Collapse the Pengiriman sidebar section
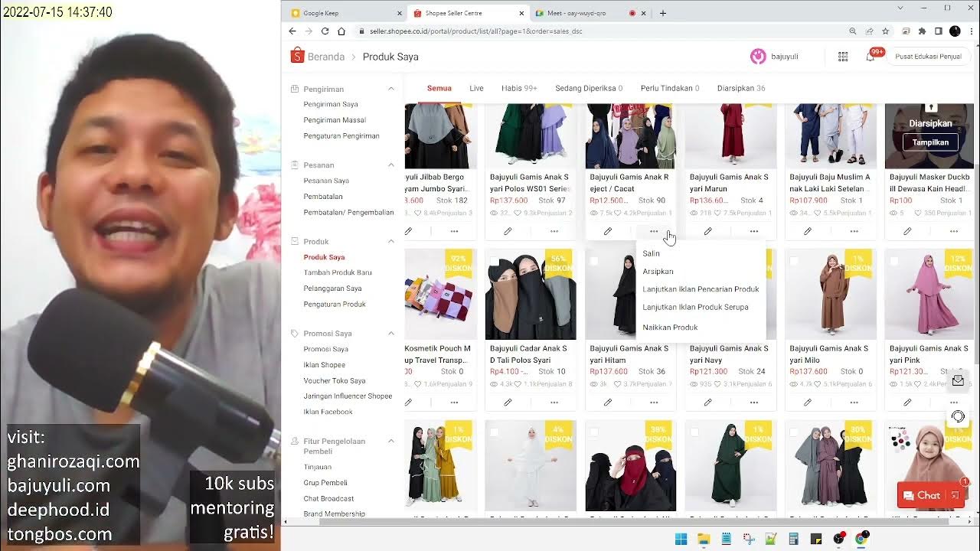Image resolution: width=980 pixels, height=551 pixels. click(x=391, y=89)
